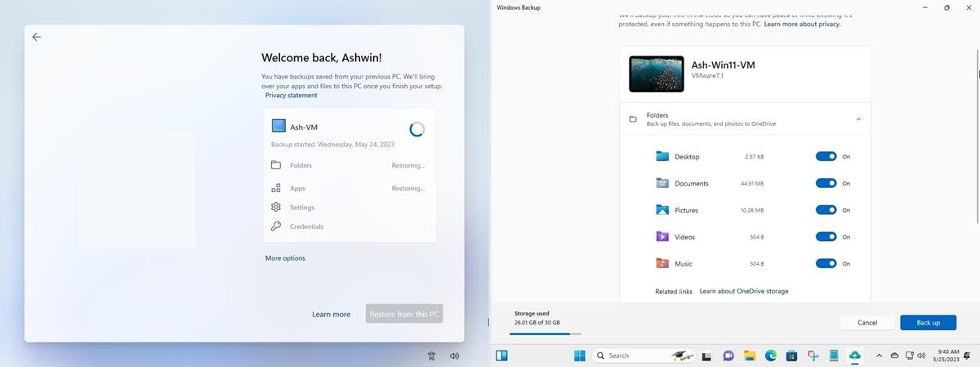Click the '26.01 GB of 30 GB' text
This screenshot has height=367, width=980.
click(x=537, y=323)
